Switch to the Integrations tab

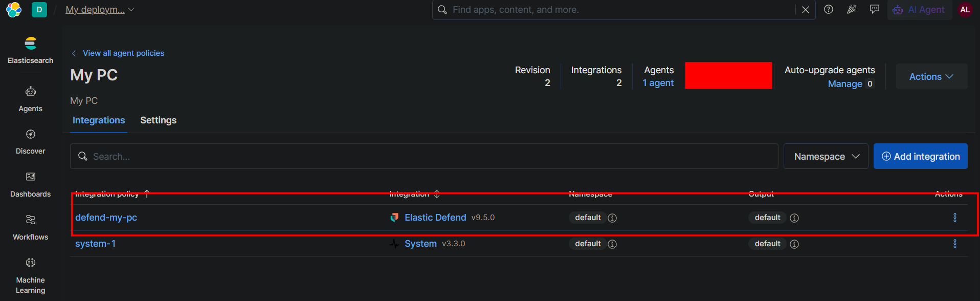click(x=99, y=120)
